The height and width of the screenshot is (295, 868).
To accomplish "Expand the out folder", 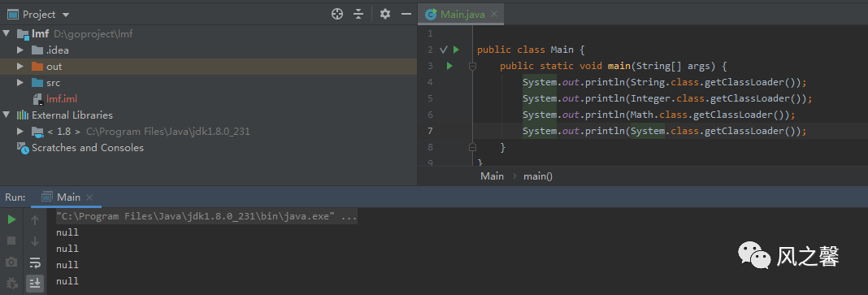I will click(x=20, y=67).
